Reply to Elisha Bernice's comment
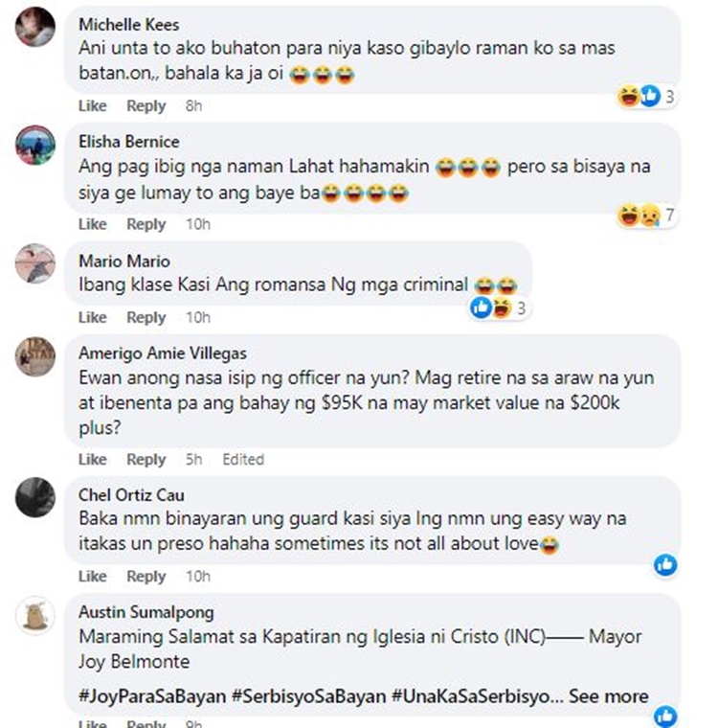This screenshot has width=718, height=728. click(x=146, y=224)
